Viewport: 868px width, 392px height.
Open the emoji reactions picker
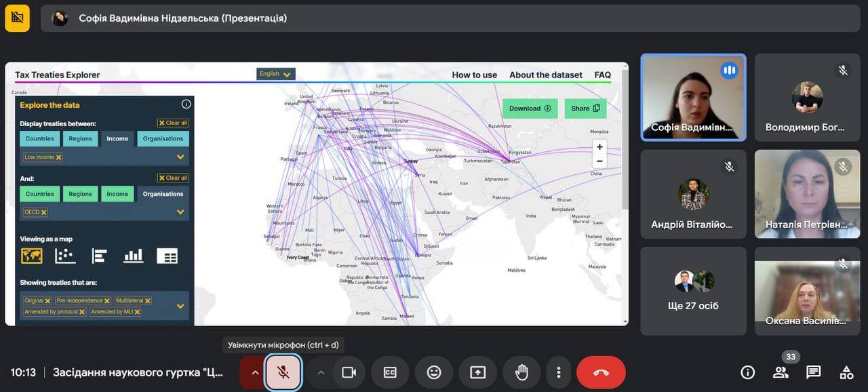pyautogui.click(x=434, y=372)
